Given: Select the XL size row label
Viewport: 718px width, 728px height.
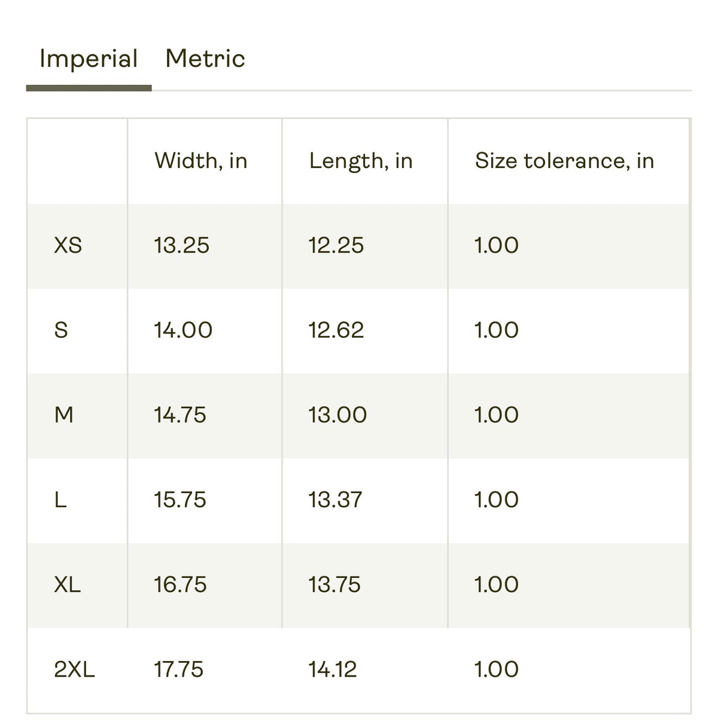Looking at the screenshot, I should [x=67, y=584].
